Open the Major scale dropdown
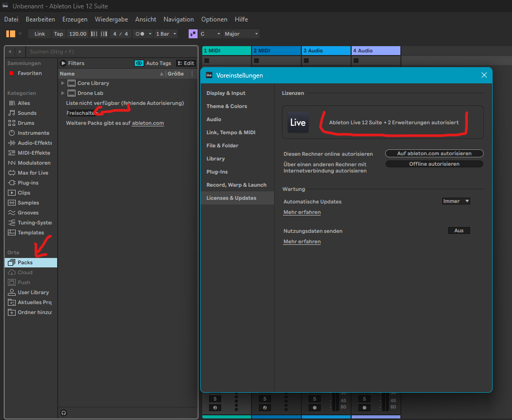This screenshot has width=512, height=420. click(x=241, y=34)
